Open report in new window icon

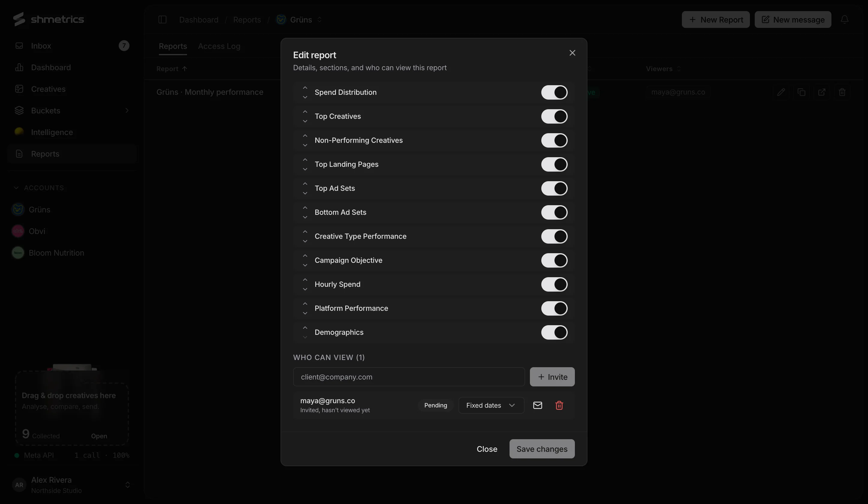click(x=822, y=92)
